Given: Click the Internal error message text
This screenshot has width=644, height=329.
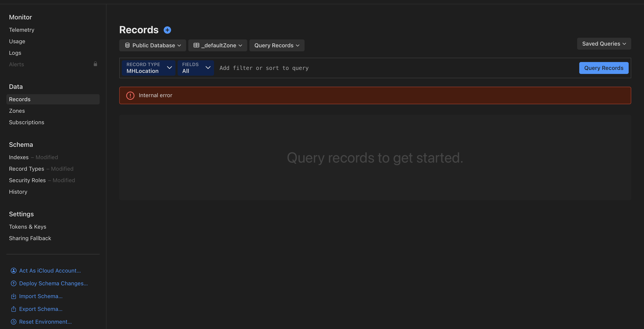Looking at the screenshot, I should point(155,95).
